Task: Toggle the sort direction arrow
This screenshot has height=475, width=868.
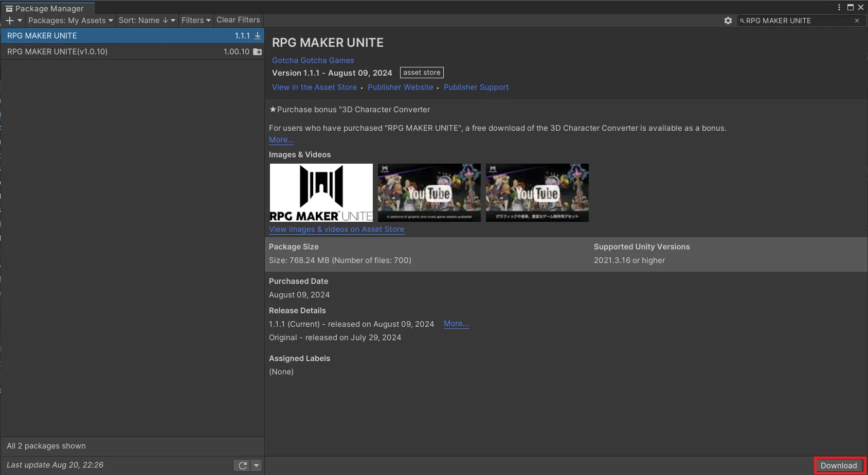Action: [x=166, y=21]
